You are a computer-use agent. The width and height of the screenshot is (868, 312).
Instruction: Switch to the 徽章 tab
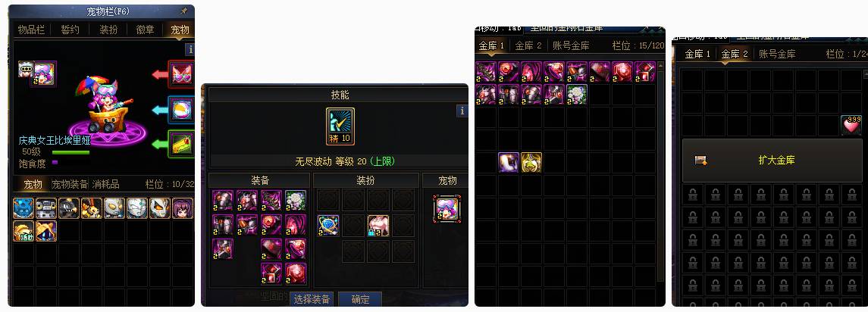point(145,30)
